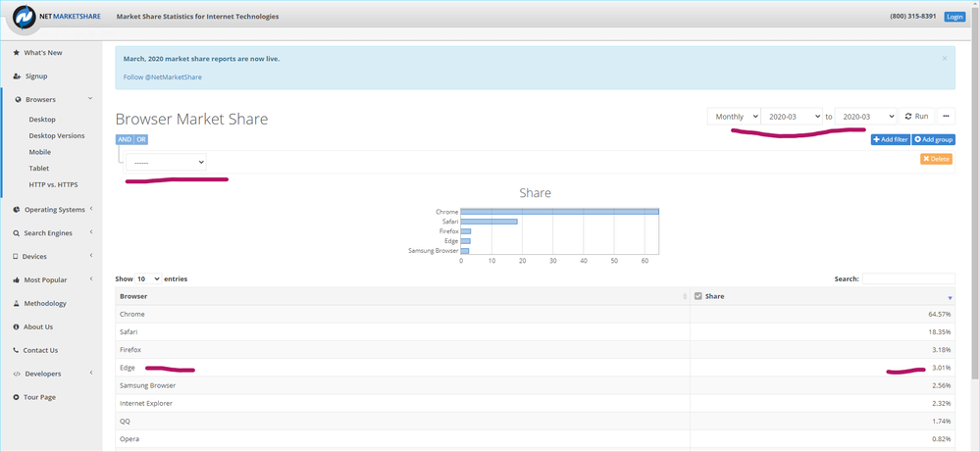Viewport: 980px width, 452px height.
Task: Click the Run button
Action: pos(917,116)
